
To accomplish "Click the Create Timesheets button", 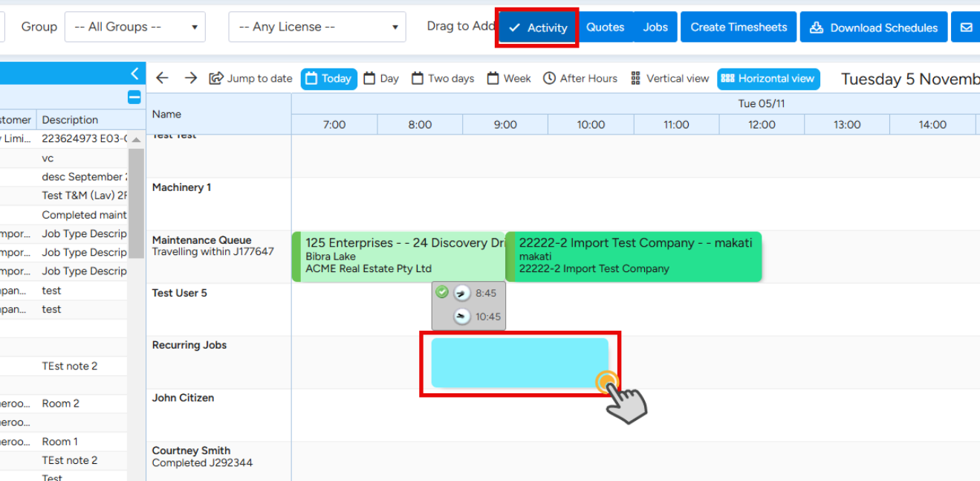I will point(739,28).
